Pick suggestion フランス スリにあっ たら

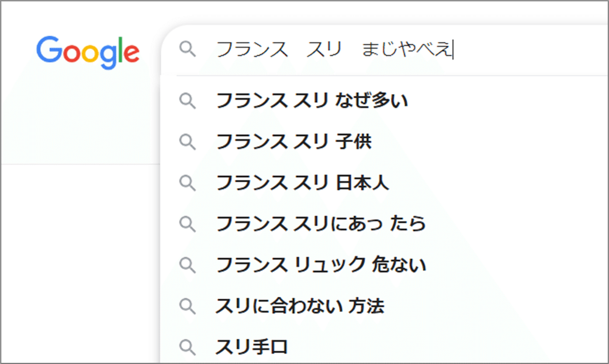321,224
